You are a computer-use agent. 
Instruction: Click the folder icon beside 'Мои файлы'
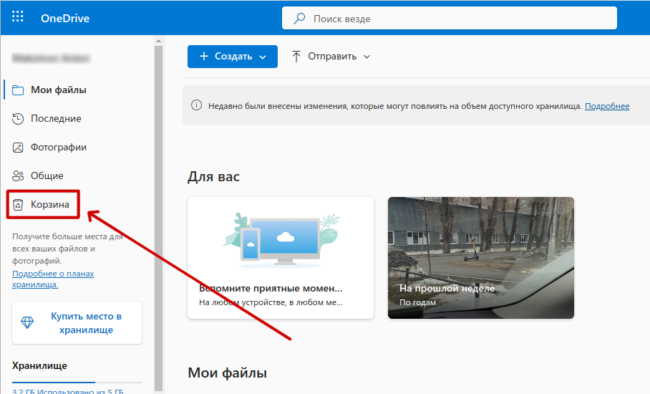click(x=18, y=90)
